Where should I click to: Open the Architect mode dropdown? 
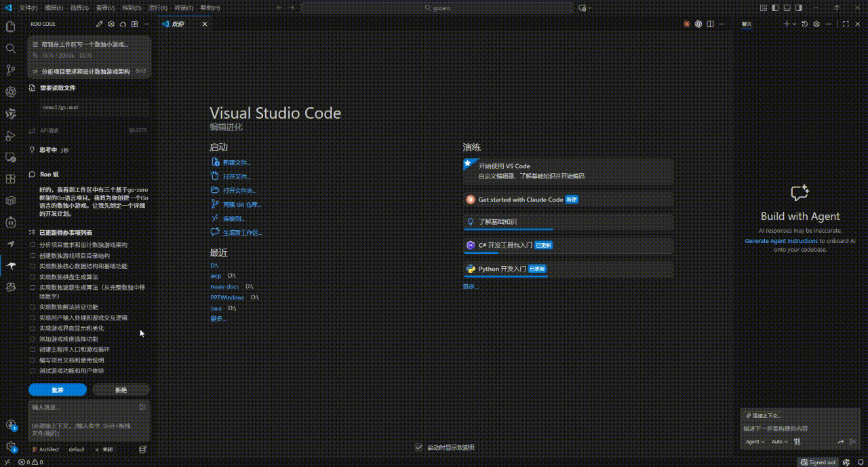tap(50, 449)
